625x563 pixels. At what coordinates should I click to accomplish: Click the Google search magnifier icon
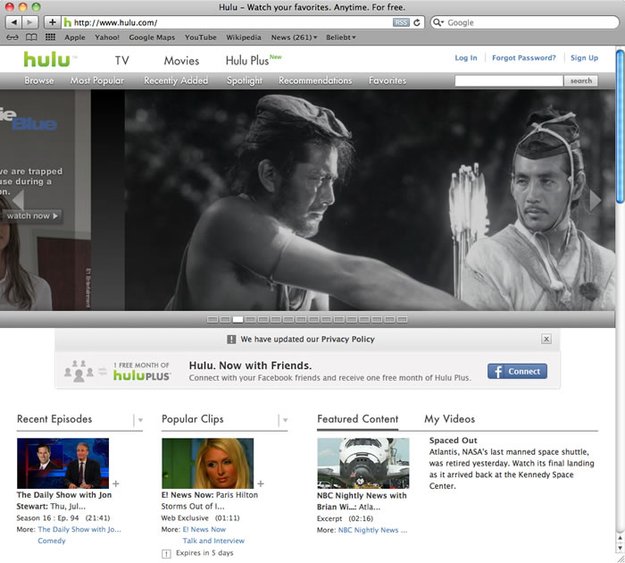click(438, 22)
